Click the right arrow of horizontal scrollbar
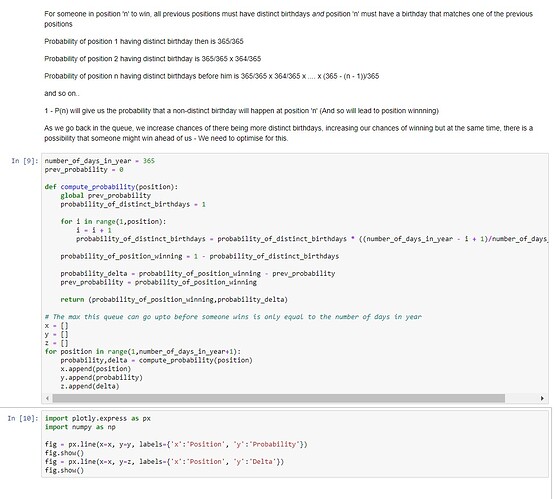 pyautogui.click(x=542, y=398)
